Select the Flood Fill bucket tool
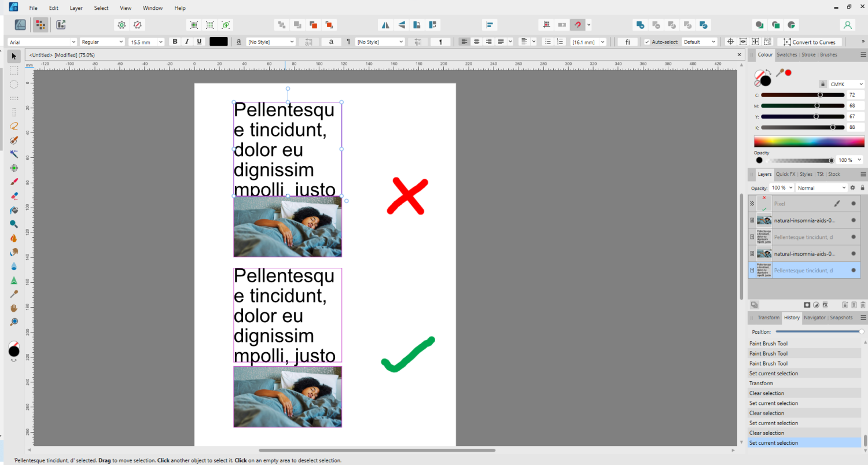 (14, 210)
